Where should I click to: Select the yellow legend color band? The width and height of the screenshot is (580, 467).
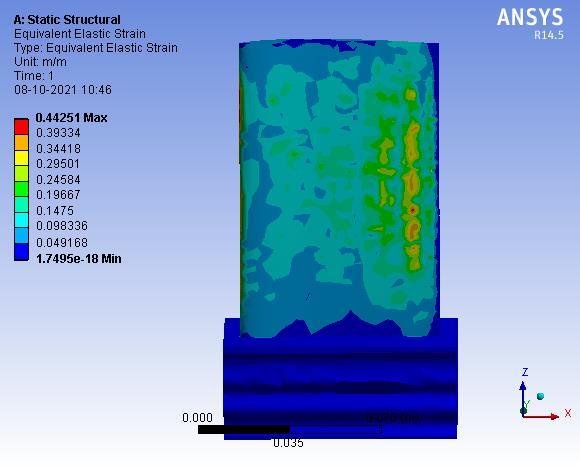tap(21, 158)
